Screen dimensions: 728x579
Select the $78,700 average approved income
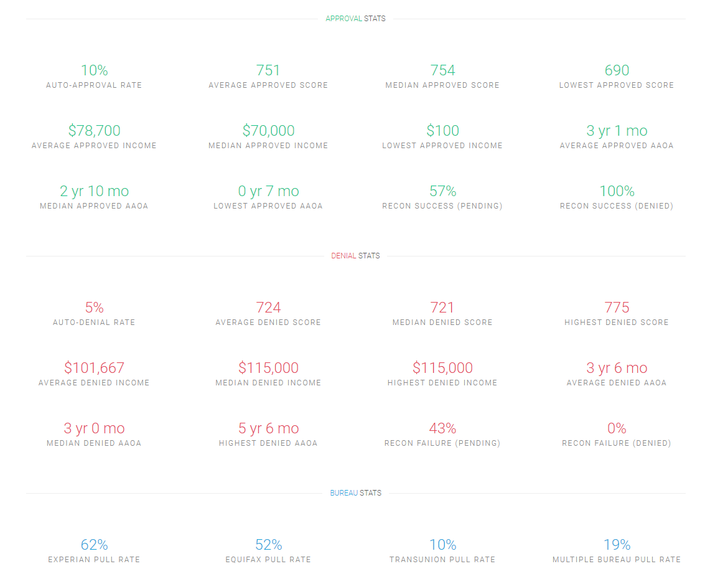click(94, 131)
